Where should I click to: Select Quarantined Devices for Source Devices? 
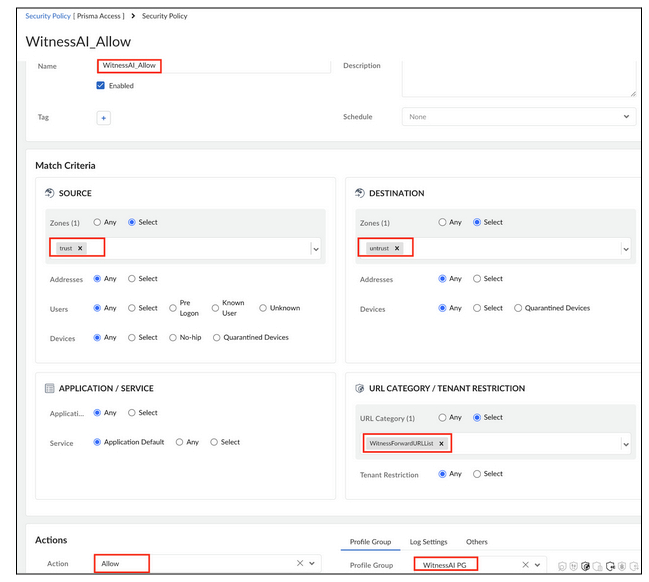(x=216, y=338)
